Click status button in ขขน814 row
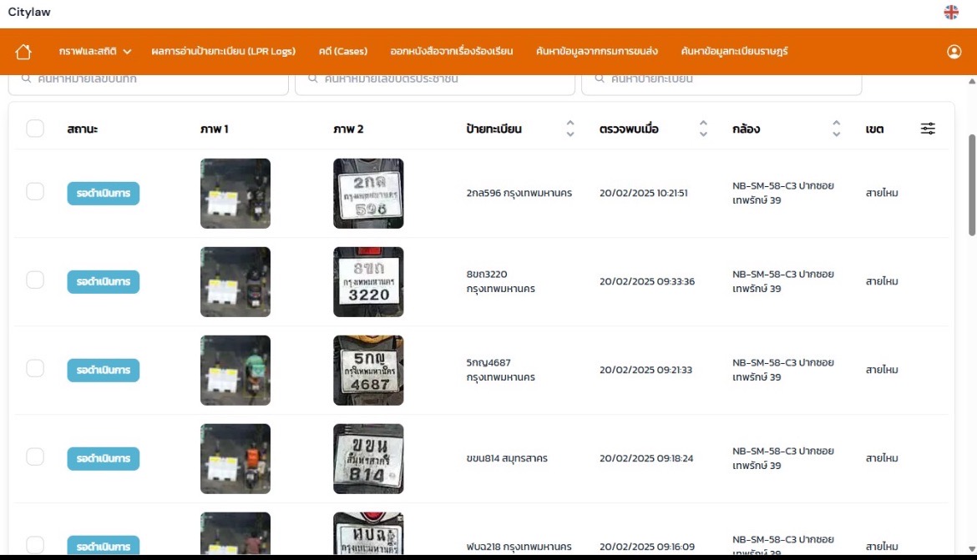 click(104, 458)
